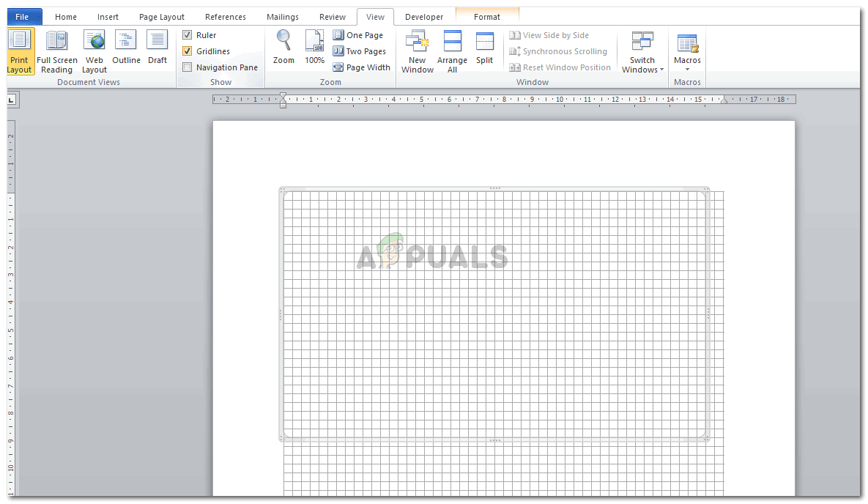This screenshot has width=868, height=504.
Task: Switch to the Page Layout tab
Action: (x=162, y=17)
